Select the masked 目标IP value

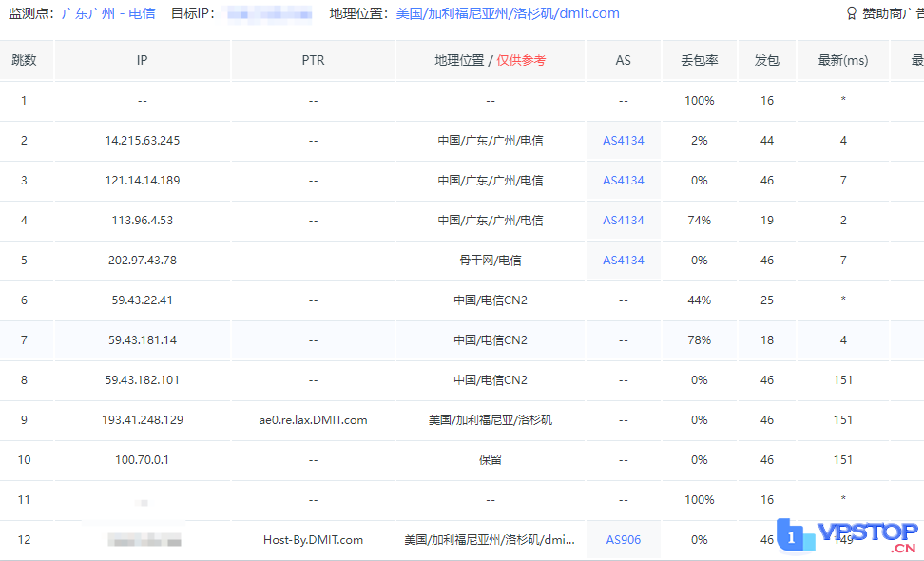(271, 13)
